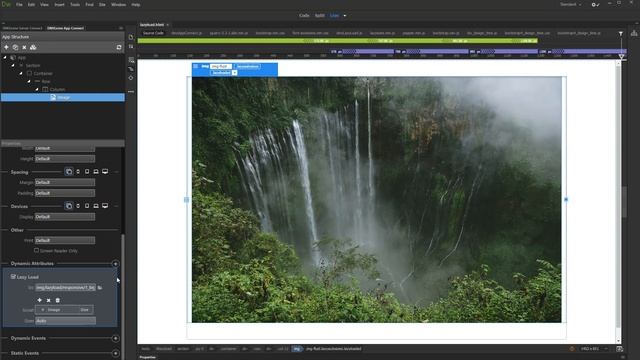Select tablet breakpoint in Devices section

(x=87, y=206)
